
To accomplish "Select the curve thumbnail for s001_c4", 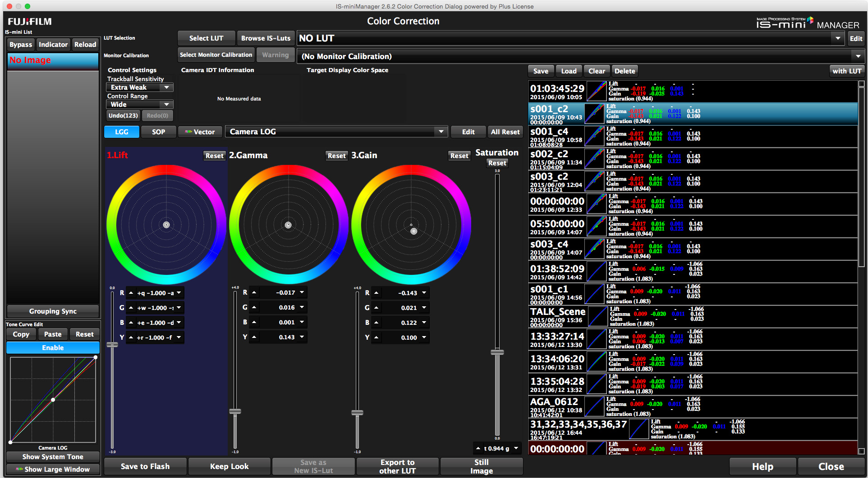I will pyautogui.click(x=594, y=137).
